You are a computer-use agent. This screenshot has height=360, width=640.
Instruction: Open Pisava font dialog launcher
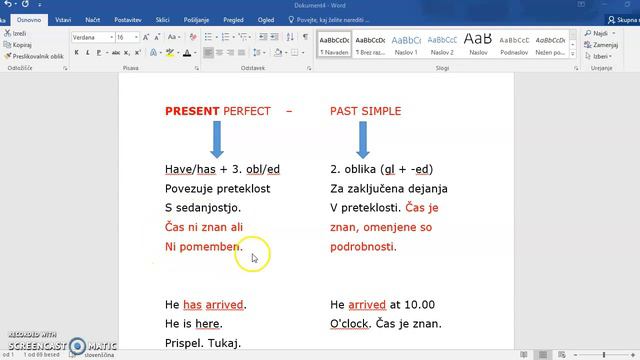click(197, 69)
